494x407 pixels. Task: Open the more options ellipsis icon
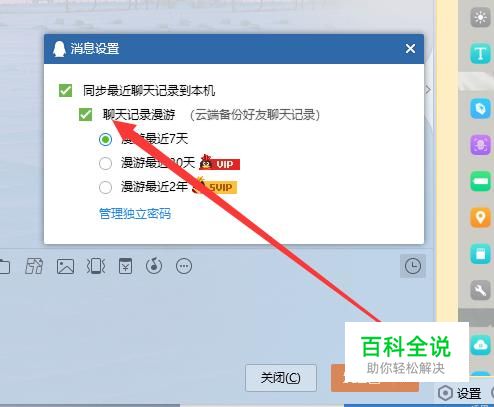pos(184,266)
